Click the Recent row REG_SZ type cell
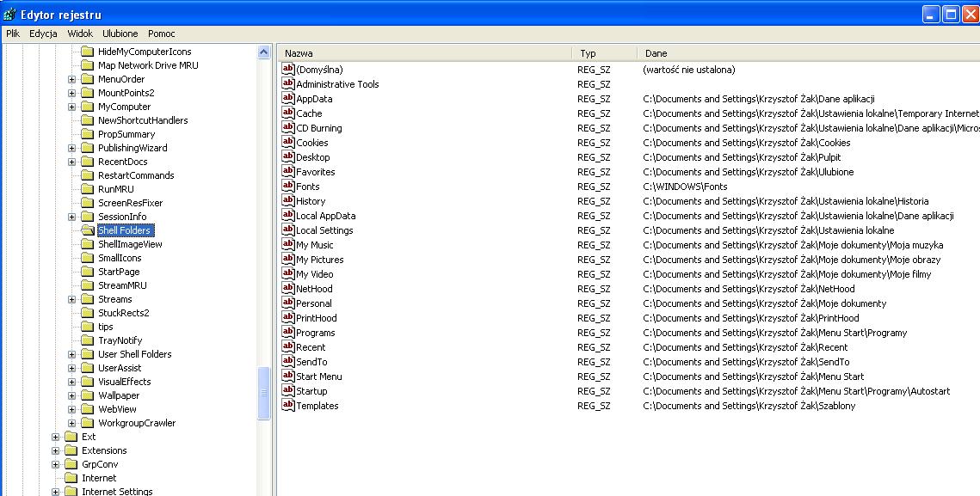Image resolution: width=980 pixels, height=496 pixels. pyautogui.click(x=594, y=346)
